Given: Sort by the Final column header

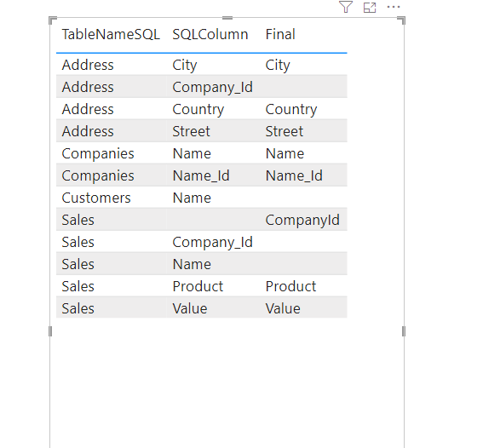Looking at the screenshot, I should 280,34.
